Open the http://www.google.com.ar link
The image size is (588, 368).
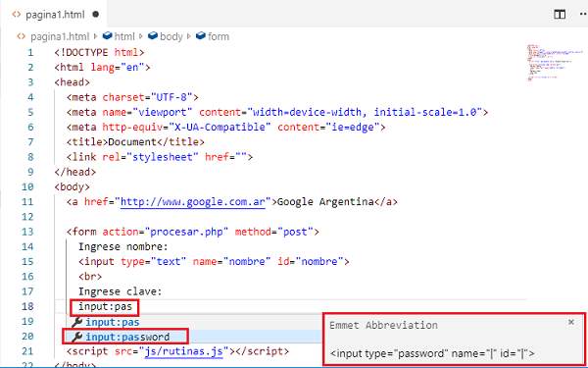tap(193, 201)
